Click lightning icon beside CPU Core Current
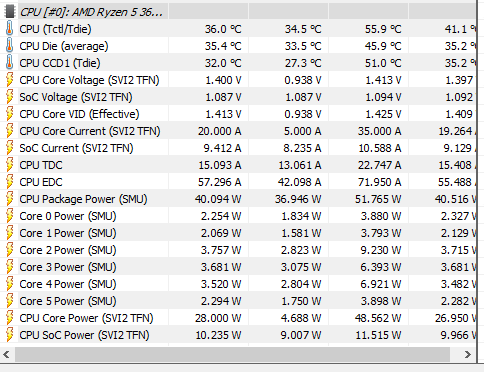The image size is (484, 379). click(x=10, y=131)
